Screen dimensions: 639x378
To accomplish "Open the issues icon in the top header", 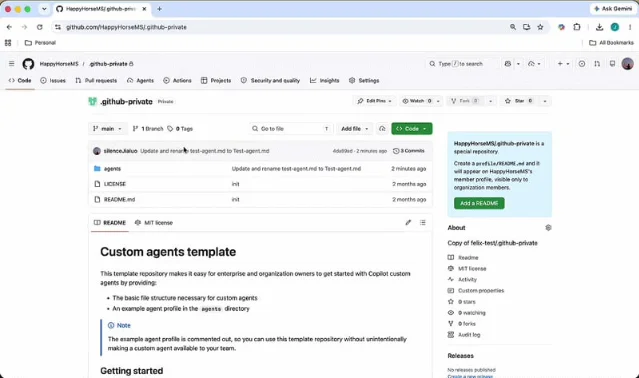I will (x=582, y=64).
